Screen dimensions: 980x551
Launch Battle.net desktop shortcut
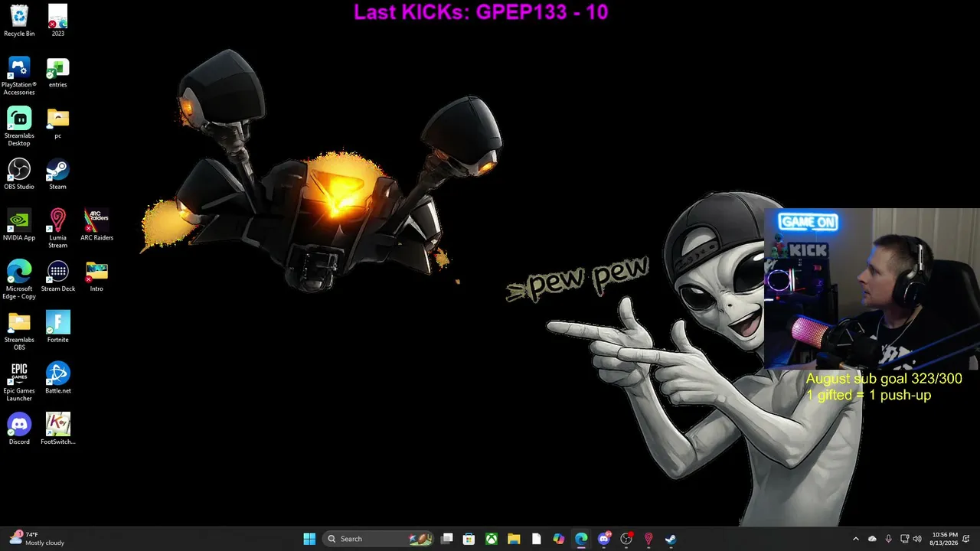[57, 378]
